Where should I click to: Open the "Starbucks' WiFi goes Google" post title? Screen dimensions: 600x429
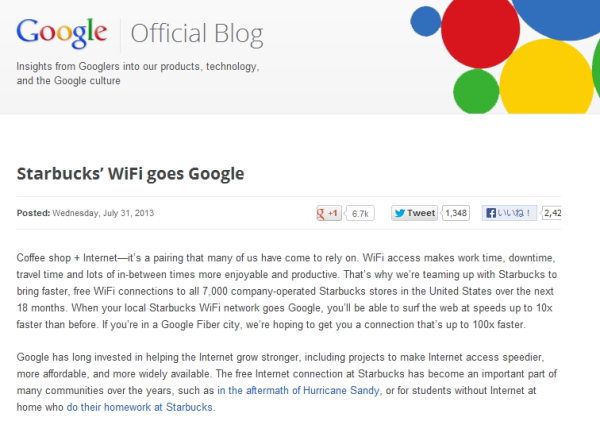(x=131, y=173)
